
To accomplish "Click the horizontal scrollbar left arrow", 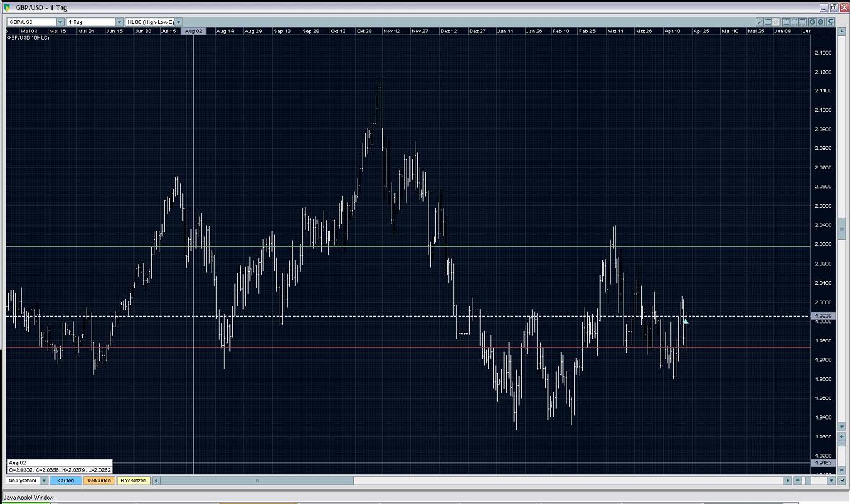I will 156,480.
